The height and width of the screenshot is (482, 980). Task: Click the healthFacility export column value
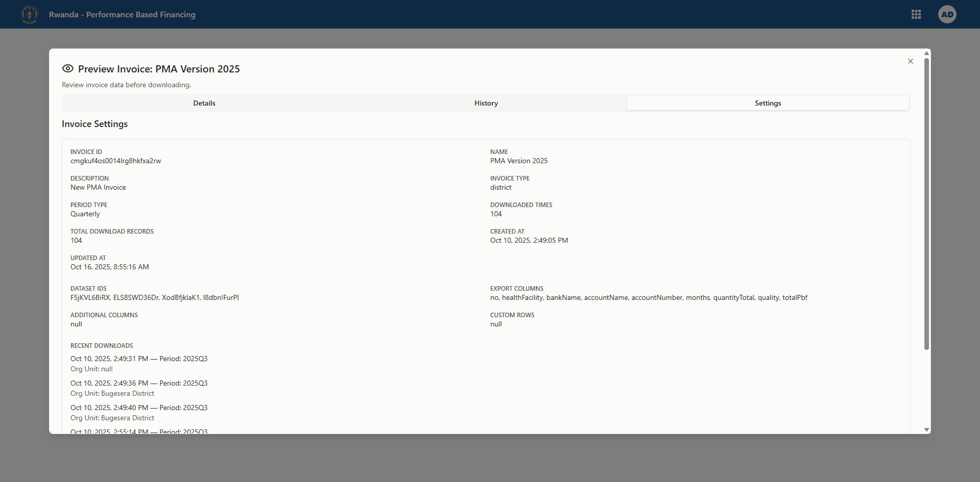coord(522,297)
